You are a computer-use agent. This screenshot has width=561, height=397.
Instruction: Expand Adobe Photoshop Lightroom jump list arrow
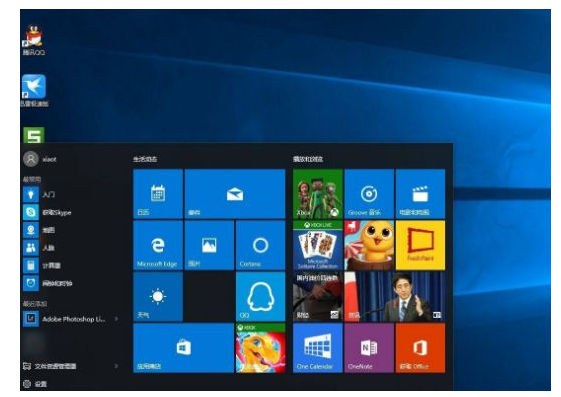(116, 319)
